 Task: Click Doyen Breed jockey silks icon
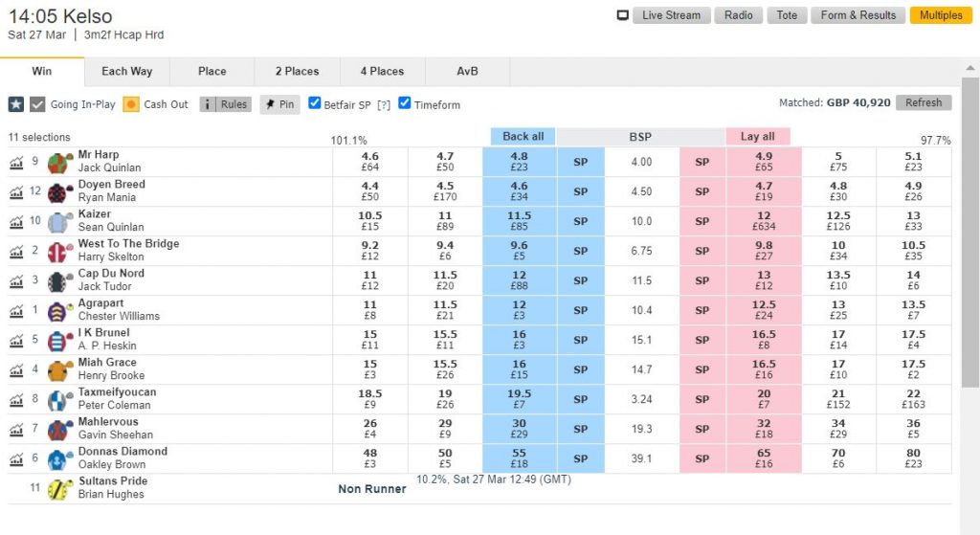tap(61, 192)
